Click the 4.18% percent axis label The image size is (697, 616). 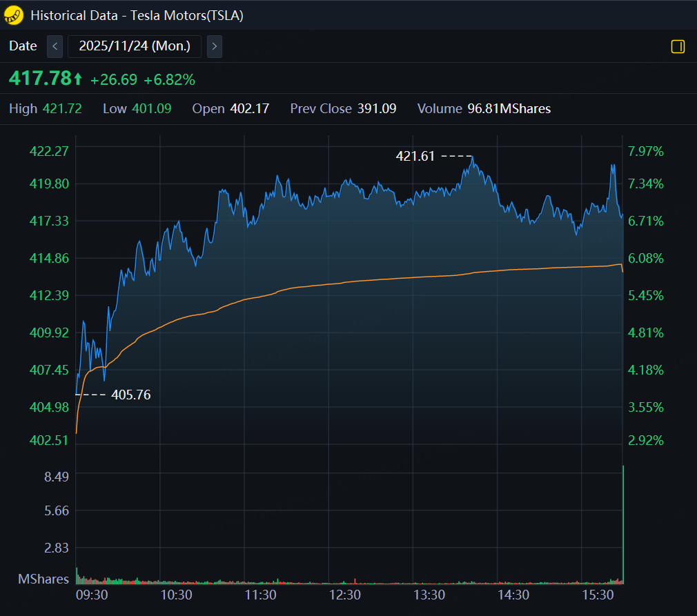coord(645,370)
